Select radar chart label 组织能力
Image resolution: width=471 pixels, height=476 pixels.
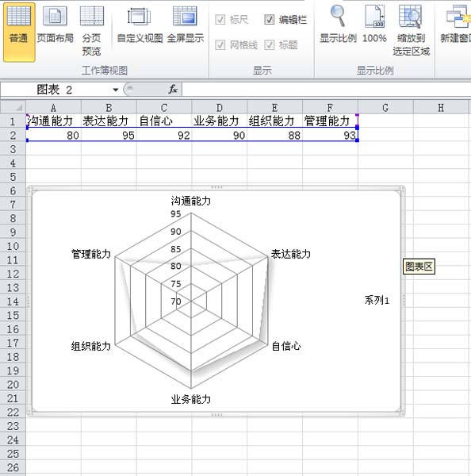(90, 346)
